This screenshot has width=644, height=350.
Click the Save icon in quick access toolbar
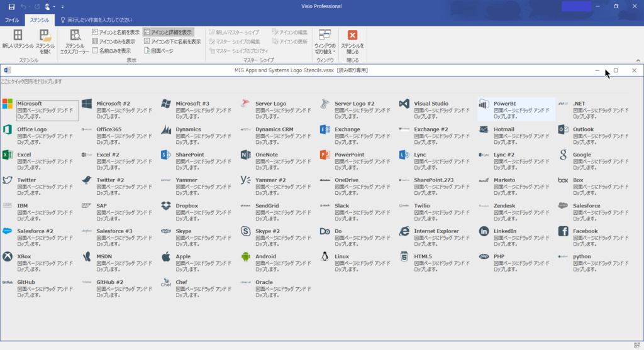click(x=11, y=6)
